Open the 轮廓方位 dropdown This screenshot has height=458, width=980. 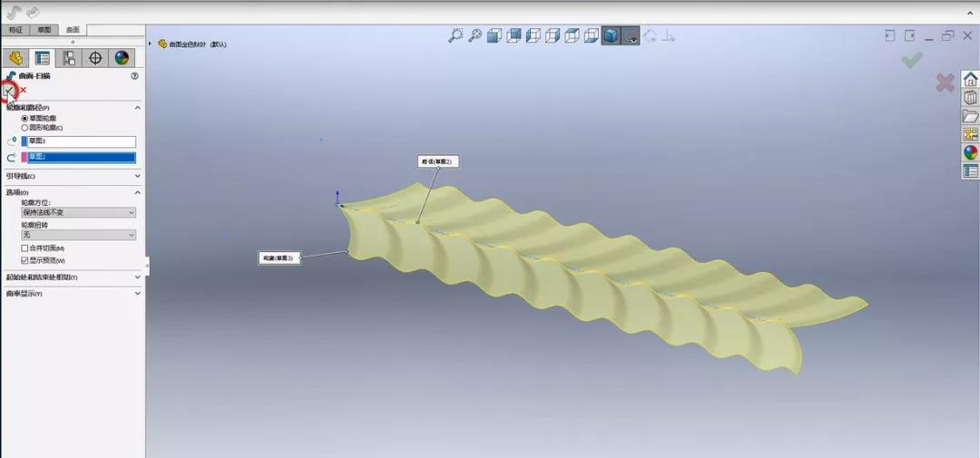pyautogui.click(x=79, y=212)
